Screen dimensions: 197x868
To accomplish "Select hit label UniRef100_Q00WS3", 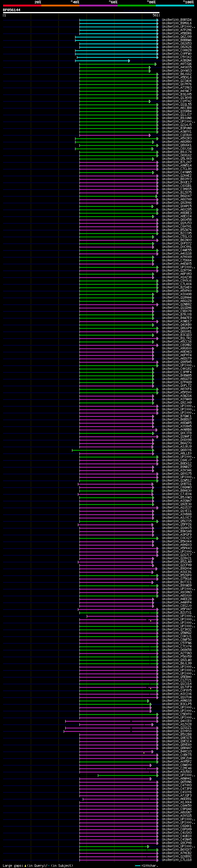I will 177,71.
